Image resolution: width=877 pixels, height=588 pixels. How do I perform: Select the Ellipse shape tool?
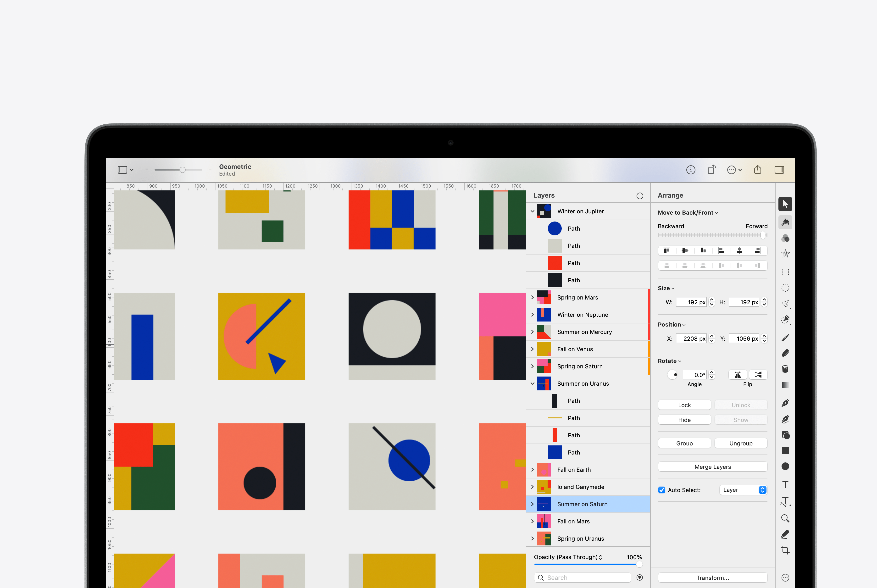coord(785,466)
